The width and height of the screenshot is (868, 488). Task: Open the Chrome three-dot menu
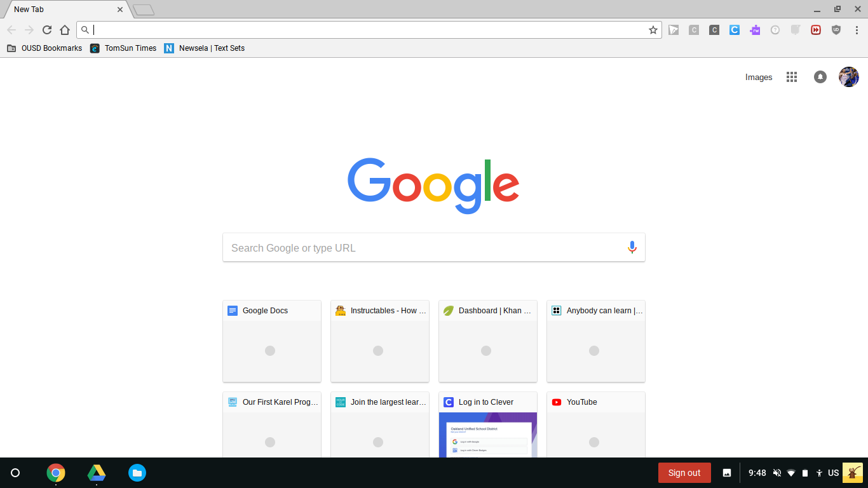click(857, 30)
